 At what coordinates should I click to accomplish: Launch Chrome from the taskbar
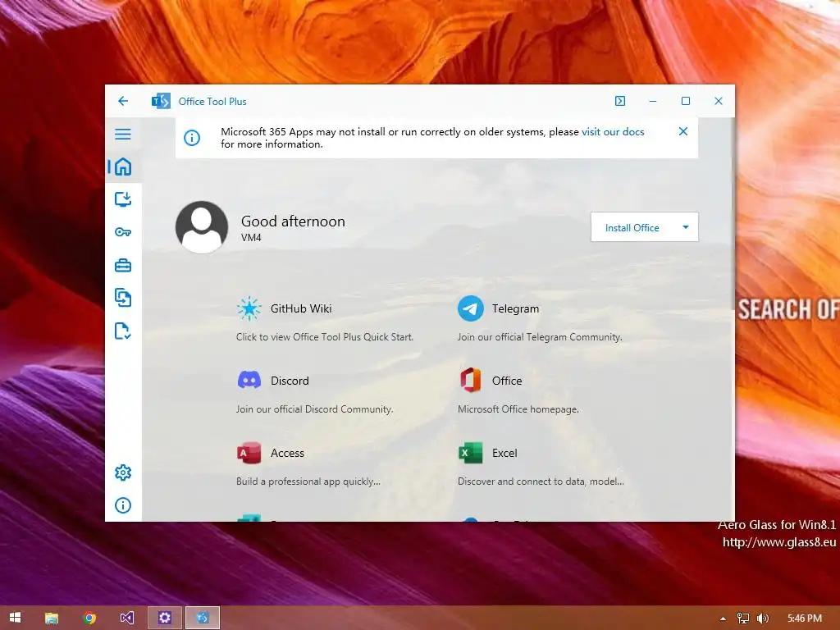coord(89,618)
